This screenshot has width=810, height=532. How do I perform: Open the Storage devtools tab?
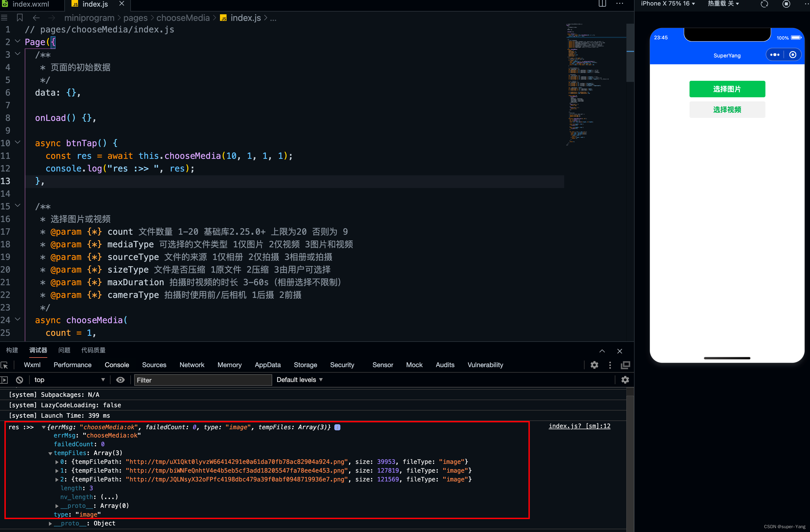pos(305,365)
